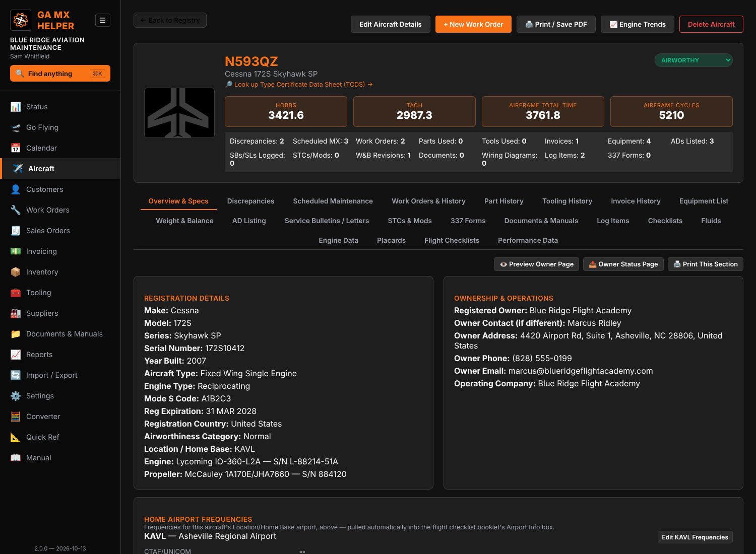
Task: Follow the Look up TCDS link
Action: coord(299,85)
